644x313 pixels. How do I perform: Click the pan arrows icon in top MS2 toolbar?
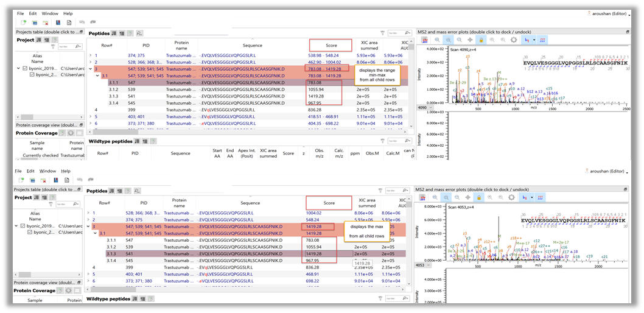pyautogui.click(x=470, y=40)
